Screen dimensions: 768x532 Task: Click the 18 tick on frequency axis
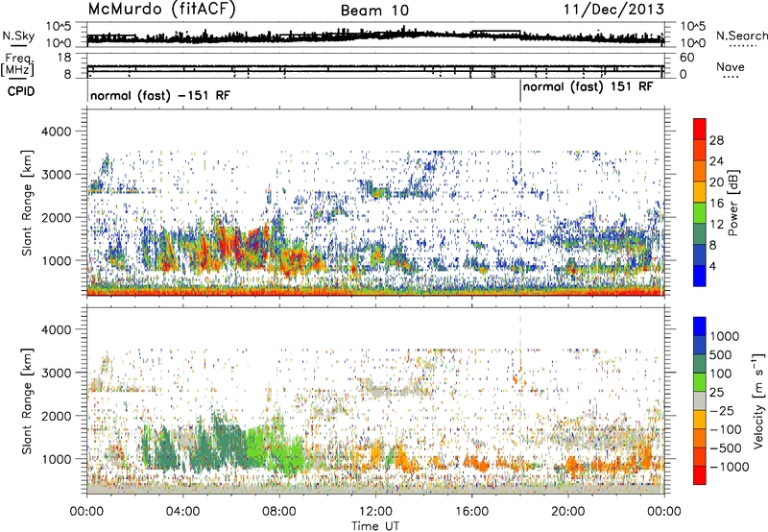tap(64, 58)
